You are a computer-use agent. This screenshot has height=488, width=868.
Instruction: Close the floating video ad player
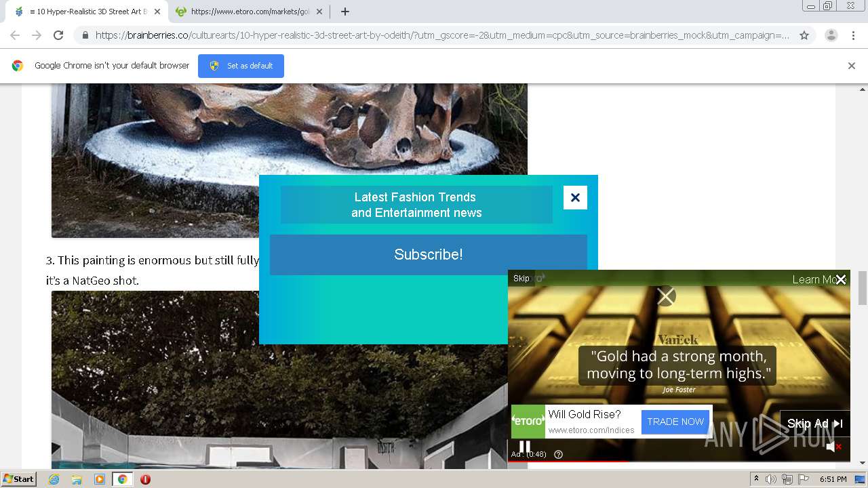[x=841, y=279]
